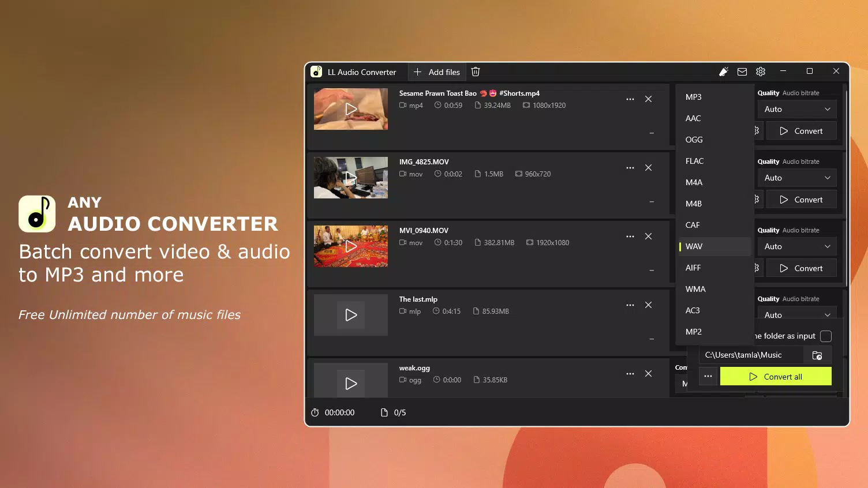The width and height of the screenshot is (868, 488).
Task: Remove weak.ogg from the list
Action: tap(649, 374)
